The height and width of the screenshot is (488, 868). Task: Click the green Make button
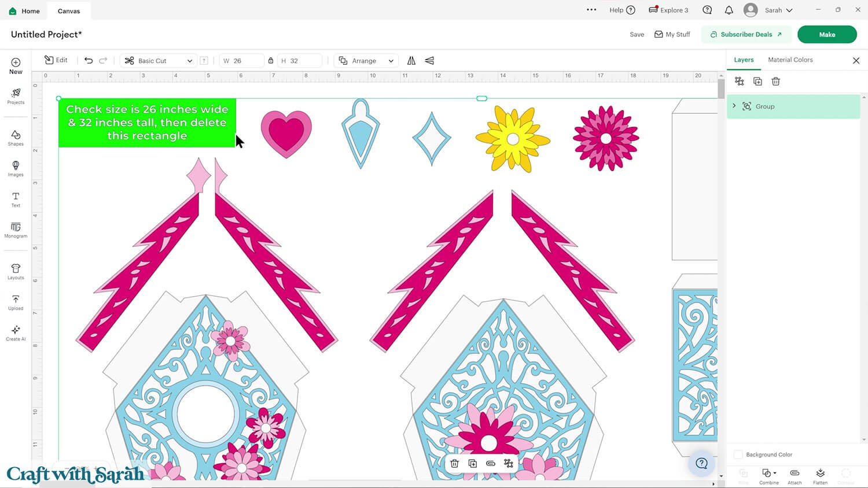tap(826, 34)
